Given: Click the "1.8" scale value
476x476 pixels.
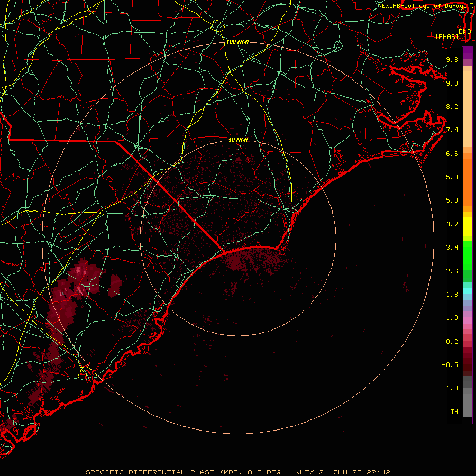Looking at the screenshot, I should [x=452, y=295].
